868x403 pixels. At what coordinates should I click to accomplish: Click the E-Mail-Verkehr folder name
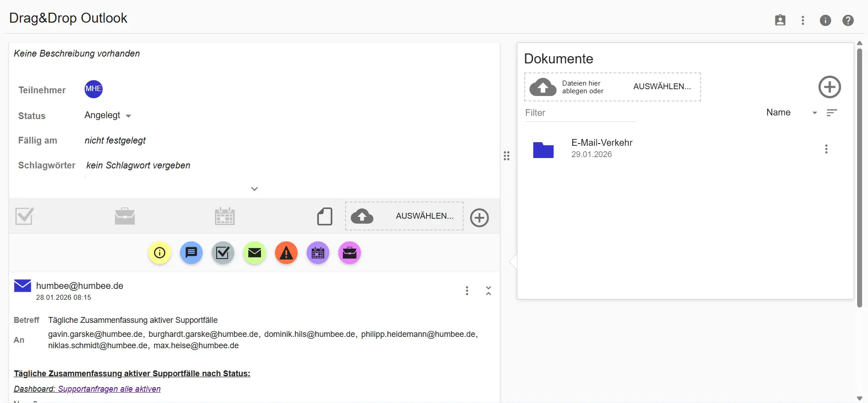[x=602, y=143]
